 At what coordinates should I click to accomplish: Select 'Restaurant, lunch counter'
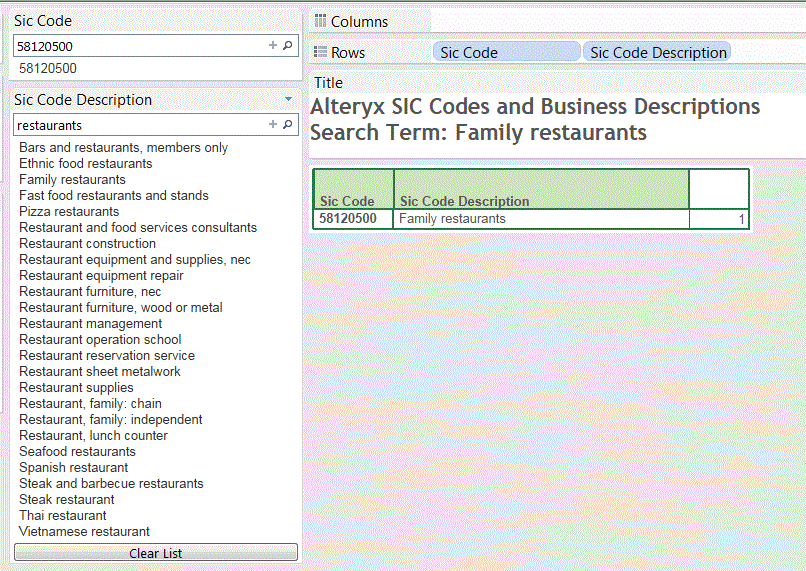pos(93,435)
